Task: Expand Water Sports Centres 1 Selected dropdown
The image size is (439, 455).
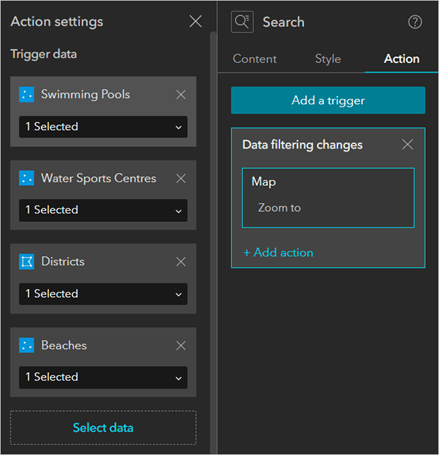Action: (103, 210)
